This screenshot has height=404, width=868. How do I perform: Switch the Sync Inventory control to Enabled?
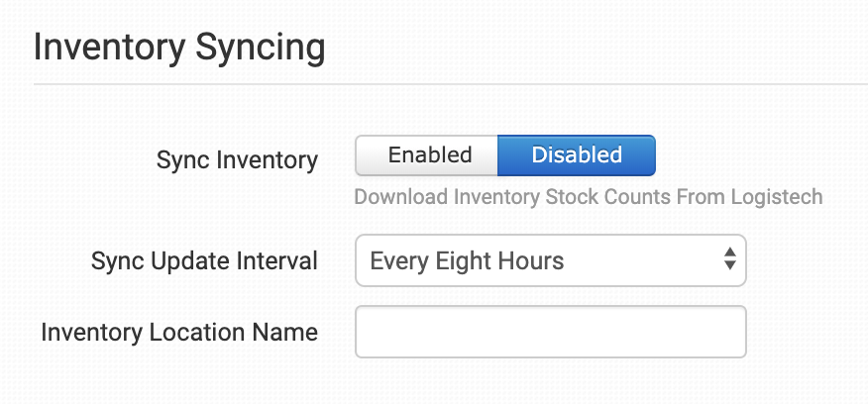pyautogui.click(x=429, y=155)
